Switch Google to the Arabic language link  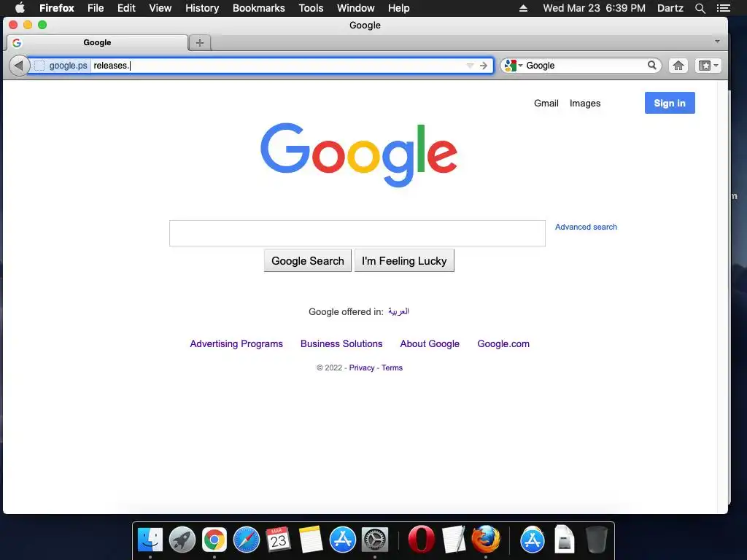(x=399, y=311)
